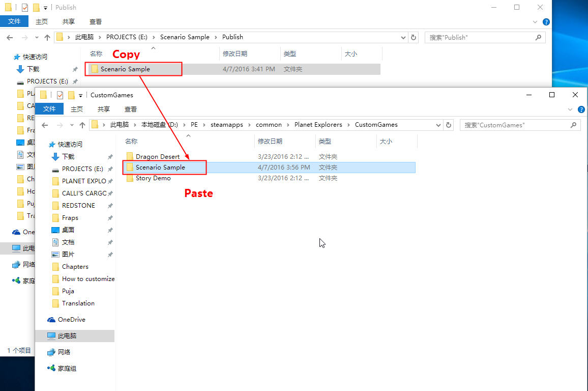Click Story Demo folder icon
The height and width of the screenshot is (391, 588).
pos(130,178)
